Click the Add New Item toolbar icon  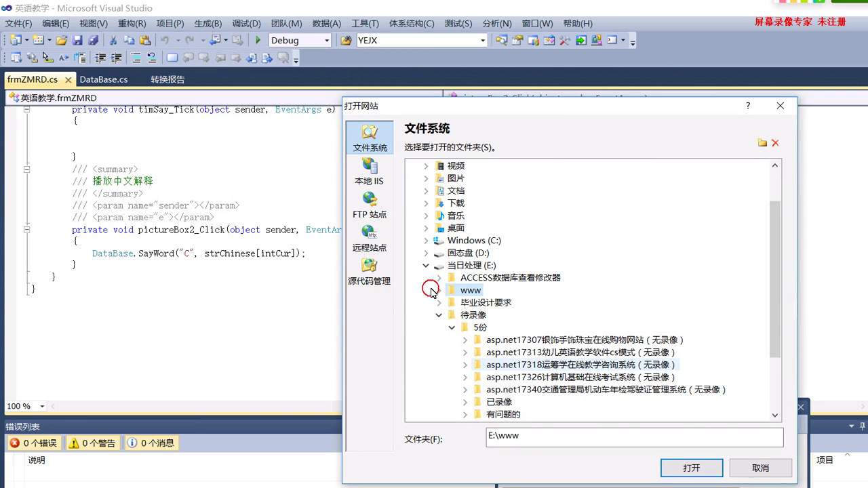(x=37, y=41)
